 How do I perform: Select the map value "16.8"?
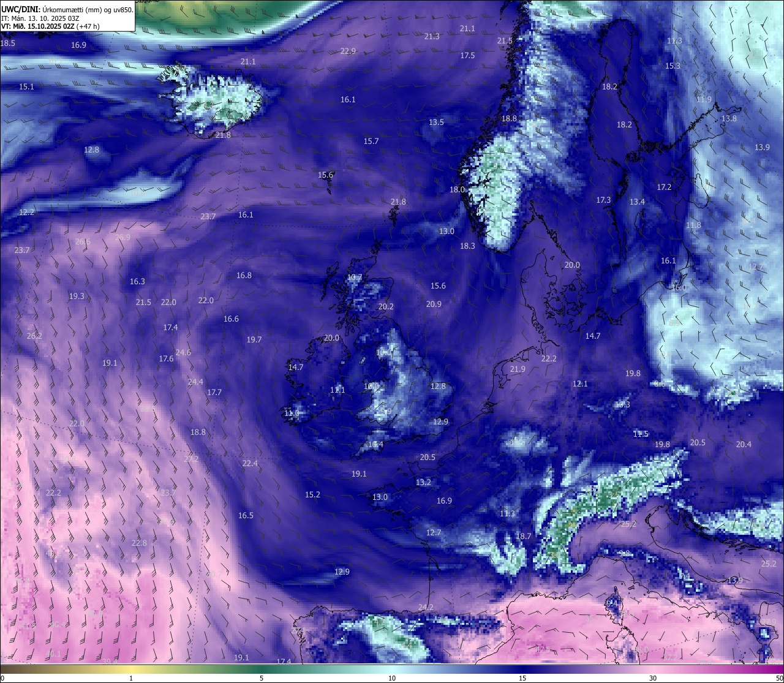[244, 276]
